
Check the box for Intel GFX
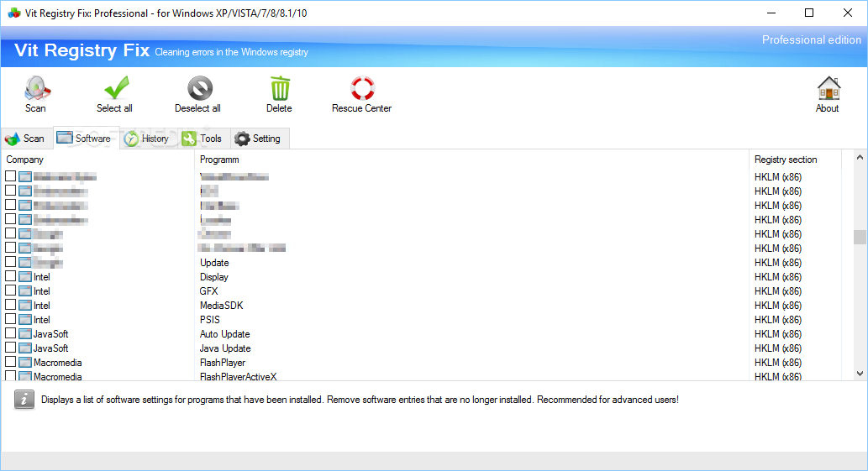(x=11, y=290)
